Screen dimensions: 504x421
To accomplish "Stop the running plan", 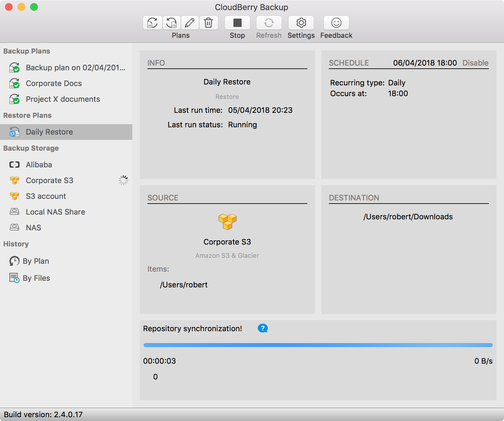I will (238, 23).
